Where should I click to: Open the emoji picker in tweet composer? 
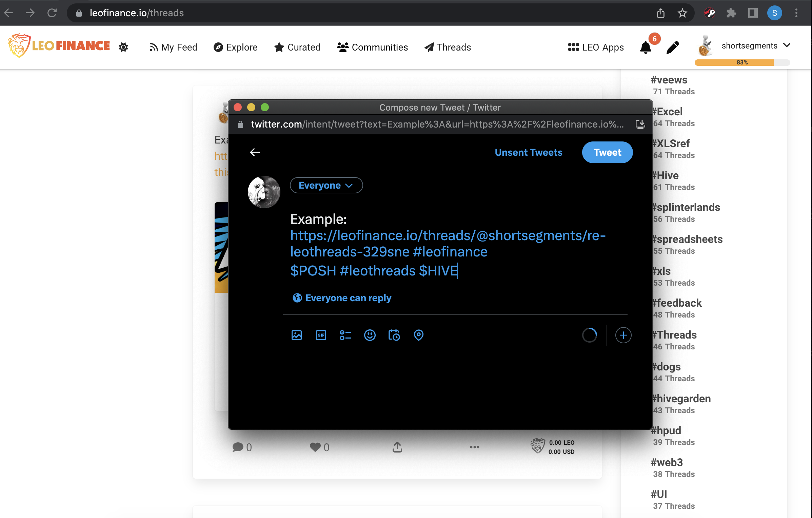[x=370, y=335]
